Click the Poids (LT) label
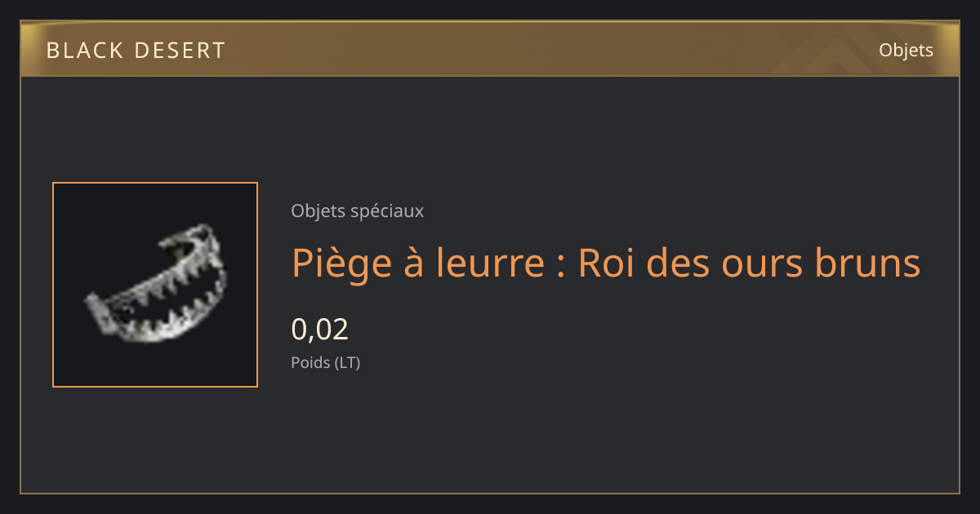This screenshot has height=514, width=980. [325, 362]
